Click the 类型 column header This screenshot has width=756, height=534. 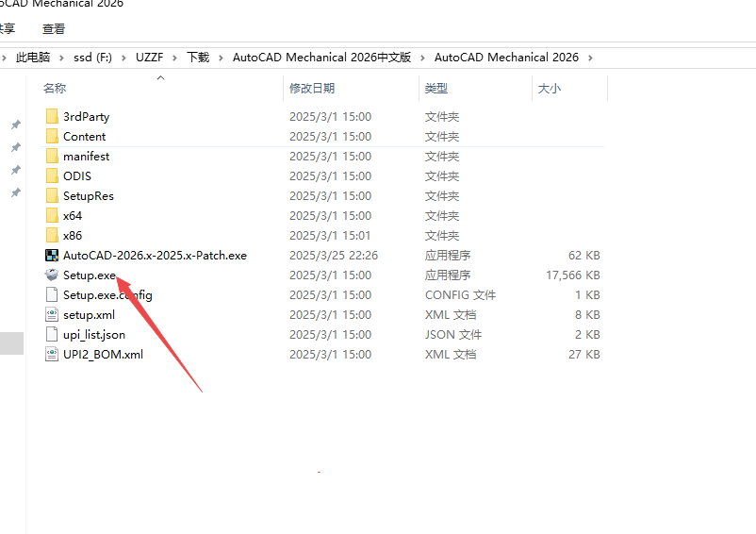pyautogui.click(x=436, y=89)
